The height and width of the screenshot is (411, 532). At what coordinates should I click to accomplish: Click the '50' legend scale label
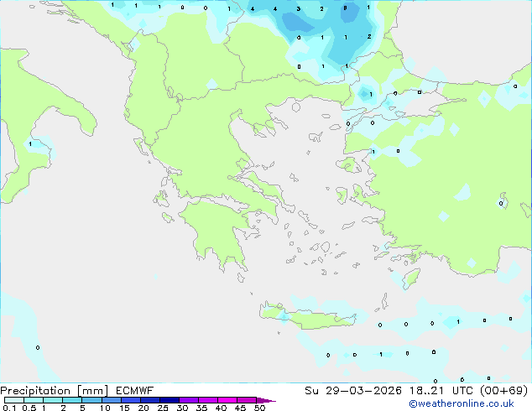tap(259, 408)
